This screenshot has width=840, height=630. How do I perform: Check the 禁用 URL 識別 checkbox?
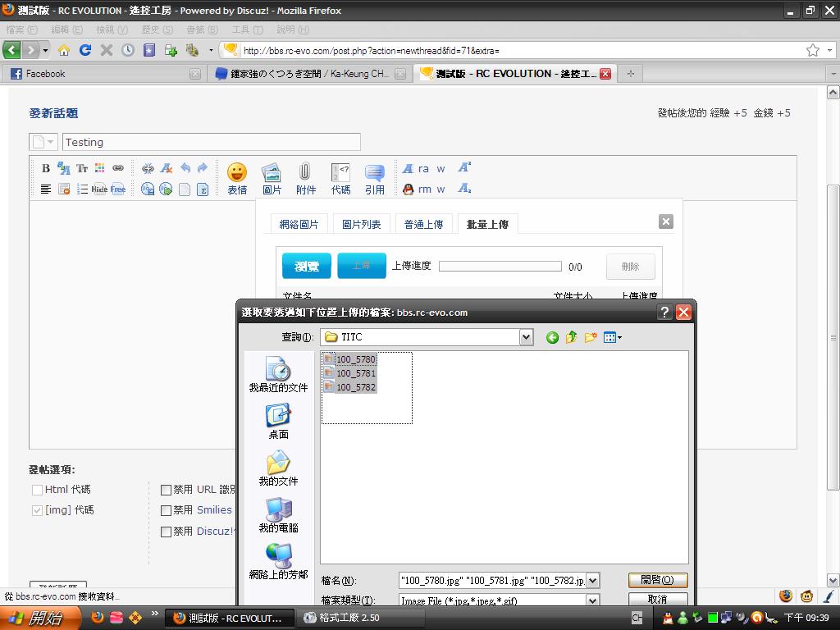(167, 490)
